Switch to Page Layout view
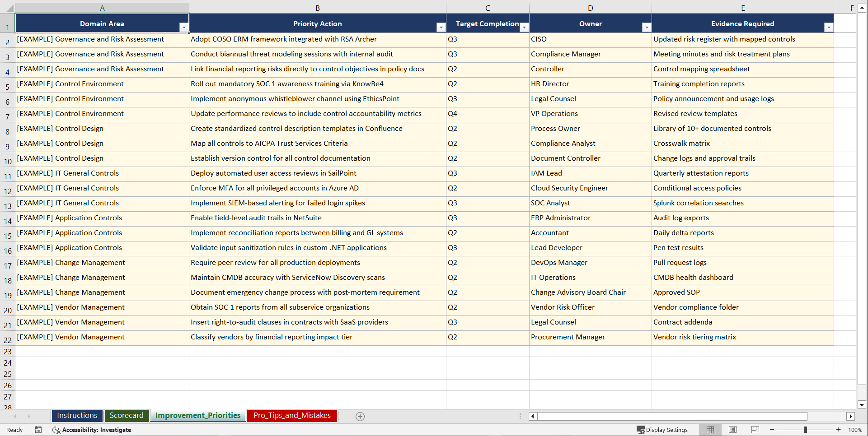The width and height of the screenshot is (868, 436). 732,430
